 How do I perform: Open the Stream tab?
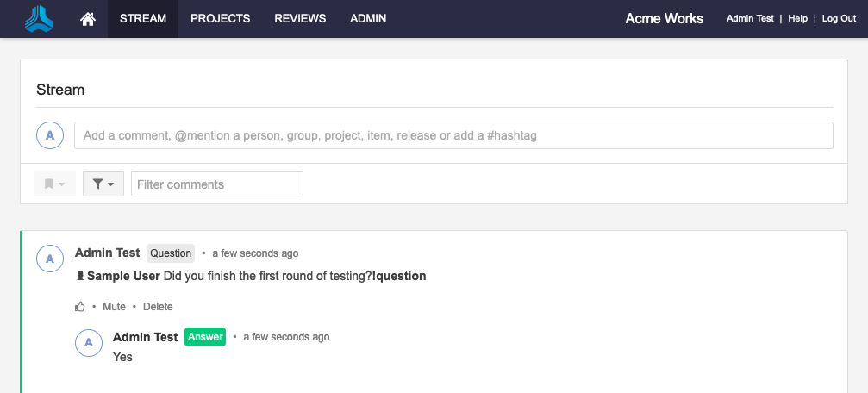tap(143, 19)
